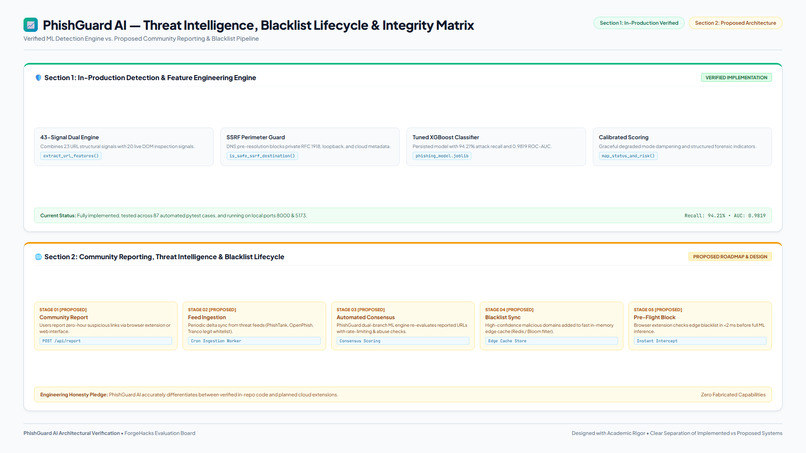Click the globe icon beside Section 2
806x453 pixels.
[x=38, y=257]
